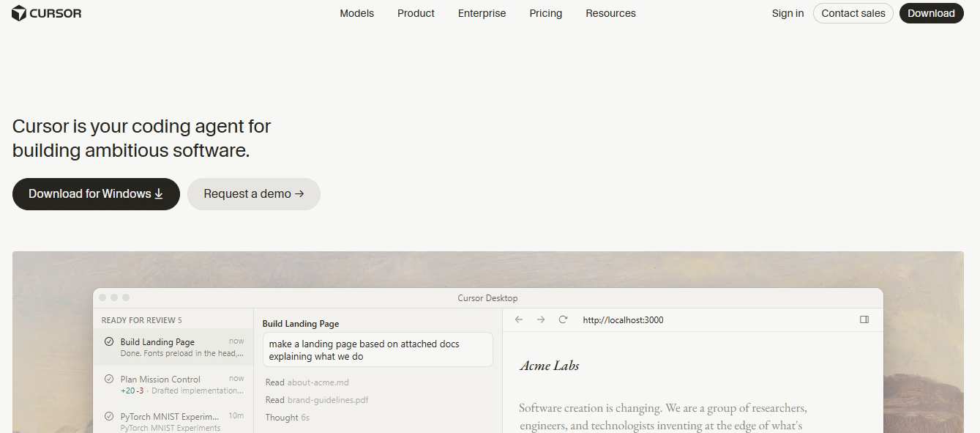Click Request a demo button
The width and height of the screenshot is (980, 433).
[x=253, y=194]
